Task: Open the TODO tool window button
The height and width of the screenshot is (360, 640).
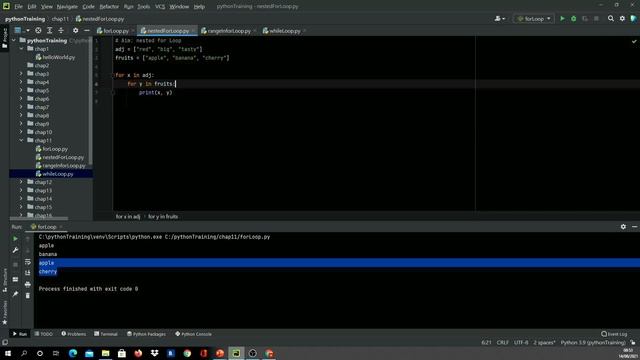Action: click(44, 334)
